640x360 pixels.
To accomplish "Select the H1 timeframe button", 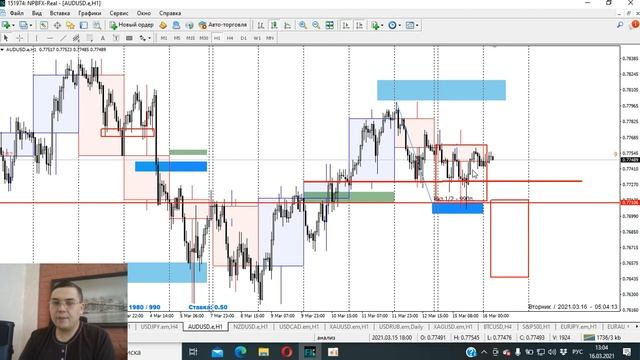I will [217, 38].
